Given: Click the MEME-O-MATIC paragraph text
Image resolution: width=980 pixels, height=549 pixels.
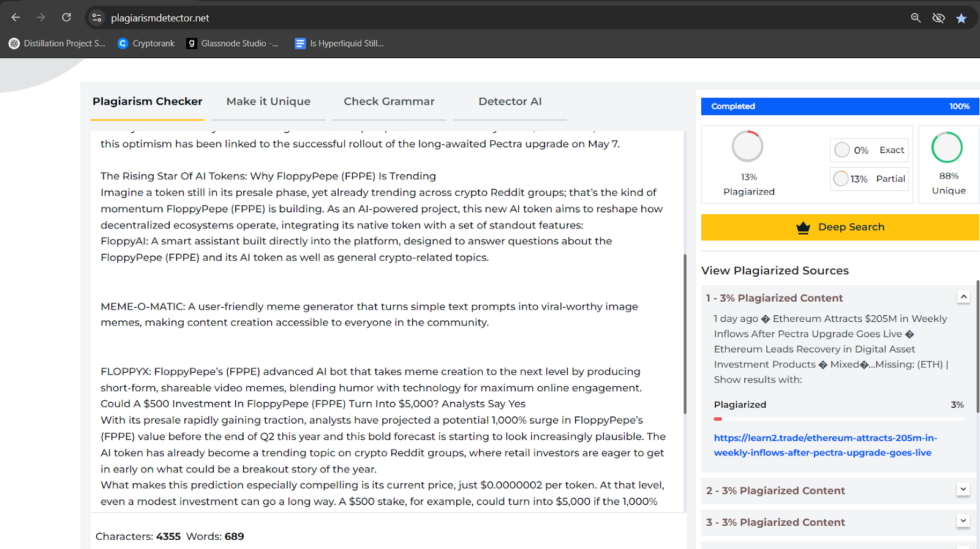Looking at the screenshot, I should coord(369,315).
